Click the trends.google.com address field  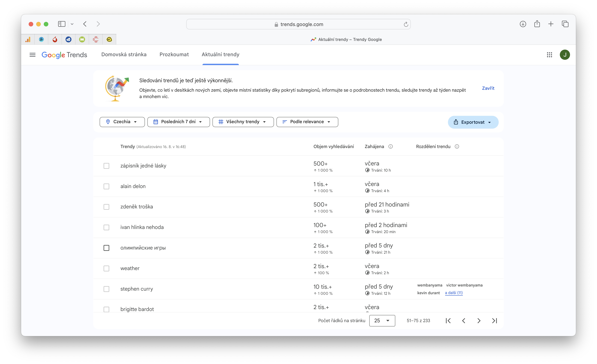[298, 24]
